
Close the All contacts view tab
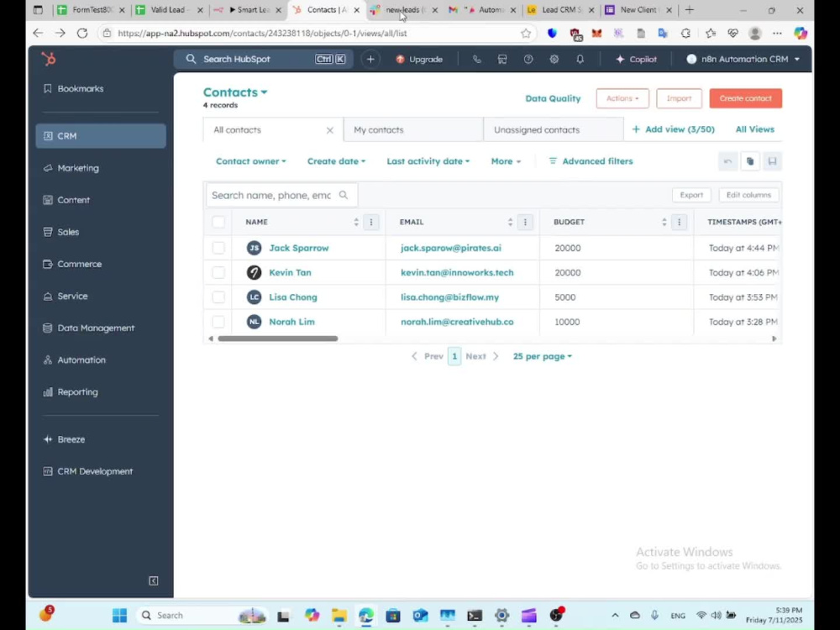coord(330,130)
